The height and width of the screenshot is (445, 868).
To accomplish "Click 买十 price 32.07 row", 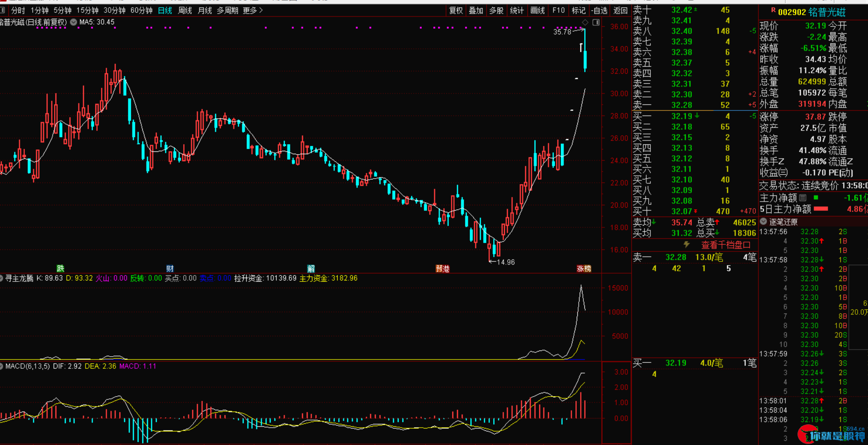I will click(695, 211).
